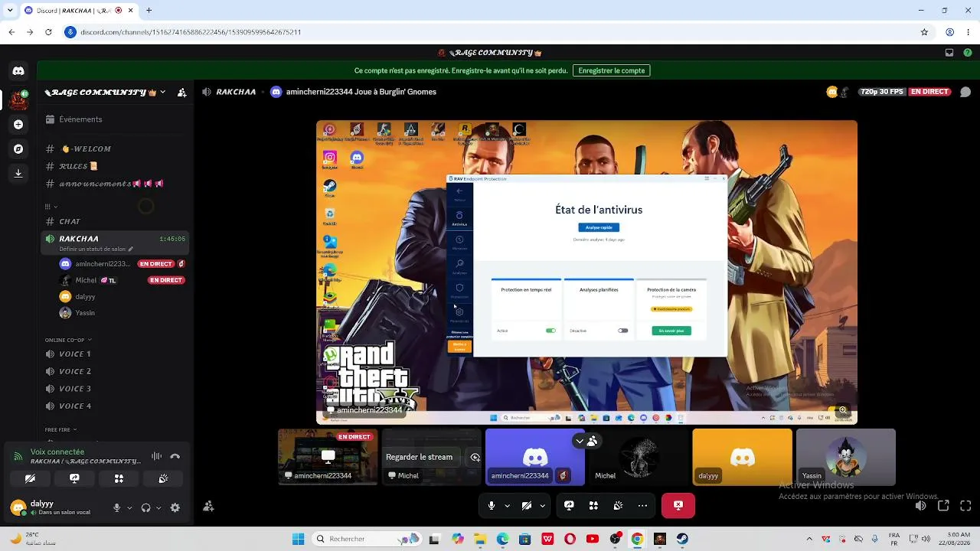
Task: Open the RULES text channel
Action: click(x=115, y=166)
